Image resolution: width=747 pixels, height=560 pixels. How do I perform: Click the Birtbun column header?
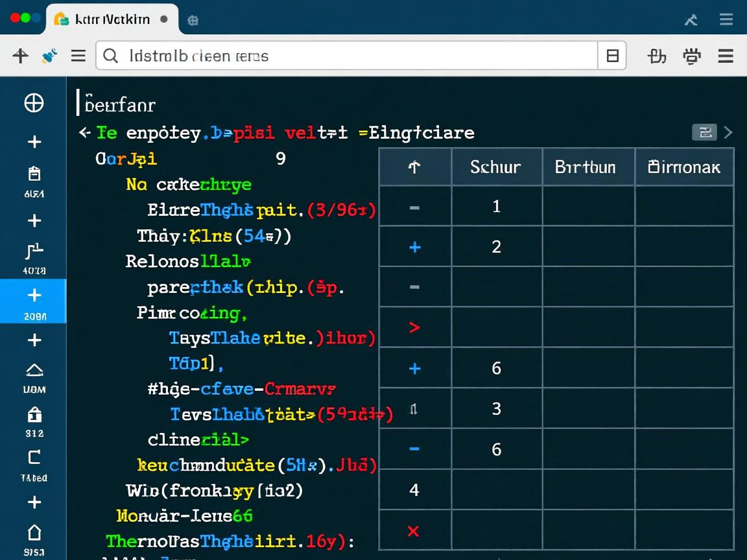[x=586, y=167]
